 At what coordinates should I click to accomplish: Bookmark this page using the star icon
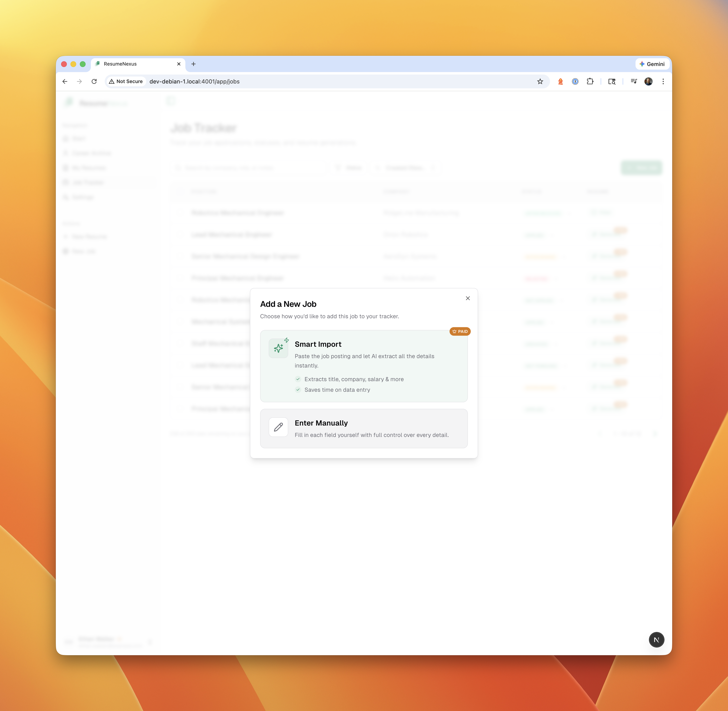tap(540, 81)
